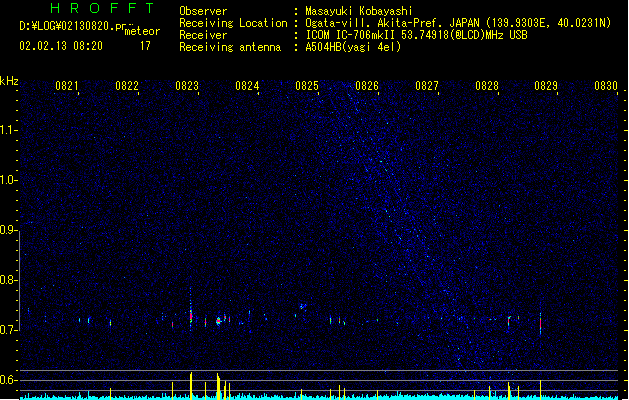Click the 0829 time marker
The height and width of the screenshot is (400, 629).
546,86
